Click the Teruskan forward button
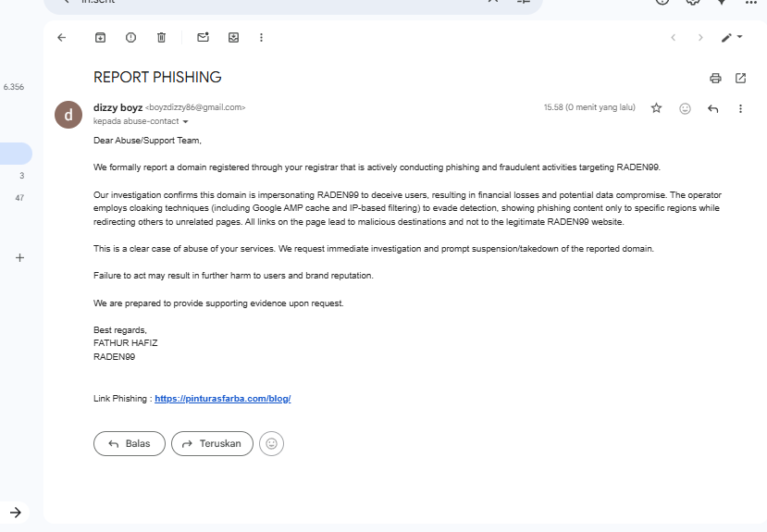 coord(212,444)
